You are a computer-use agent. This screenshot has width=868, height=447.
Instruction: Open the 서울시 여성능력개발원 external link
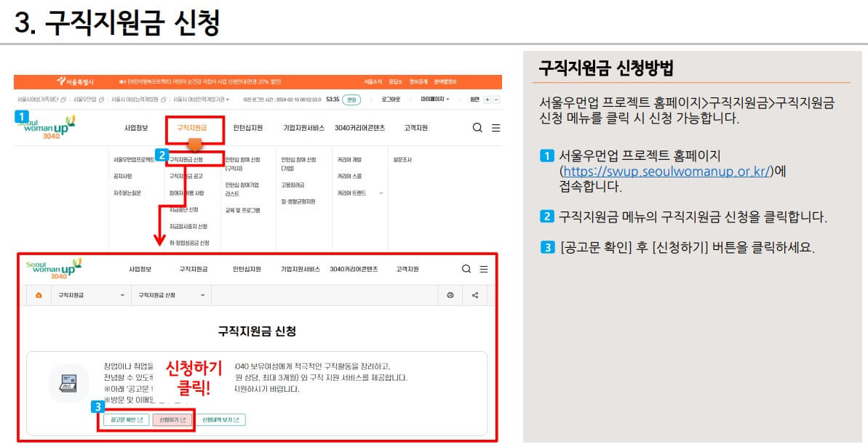(x=138, y=100)
